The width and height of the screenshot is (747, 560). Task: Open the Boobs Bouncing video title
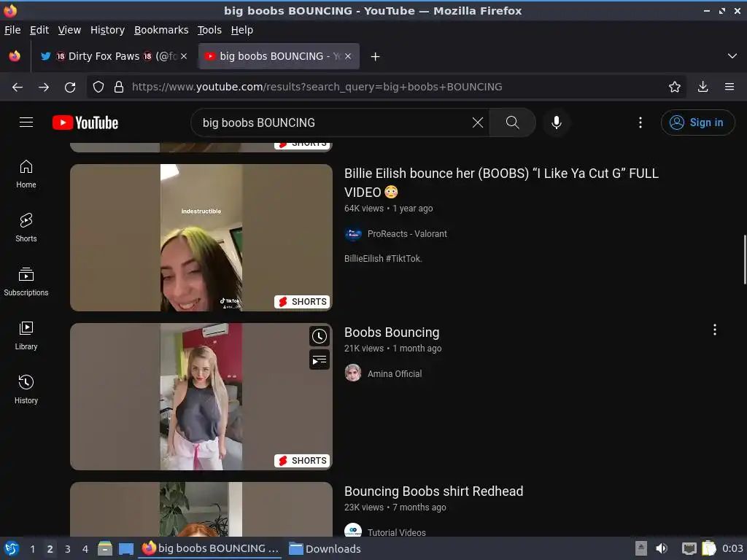click(x=392, y=332)
